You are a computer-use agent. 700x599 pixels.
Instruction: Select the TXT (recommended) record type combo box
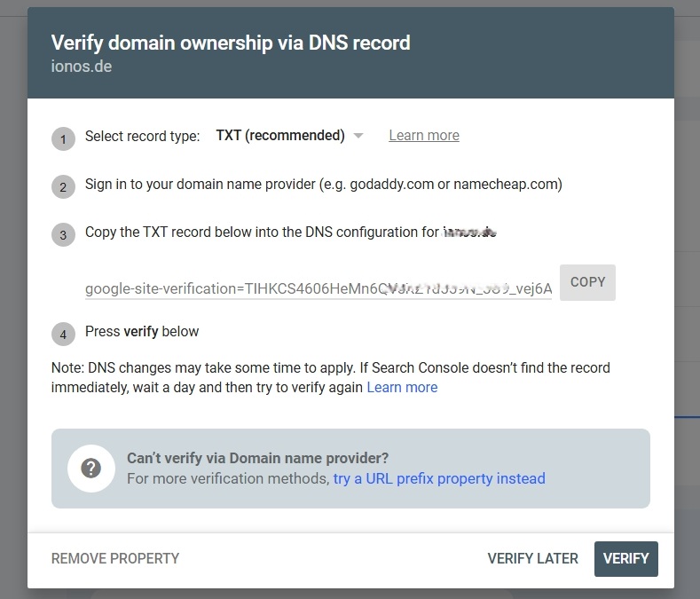[289, 136]
